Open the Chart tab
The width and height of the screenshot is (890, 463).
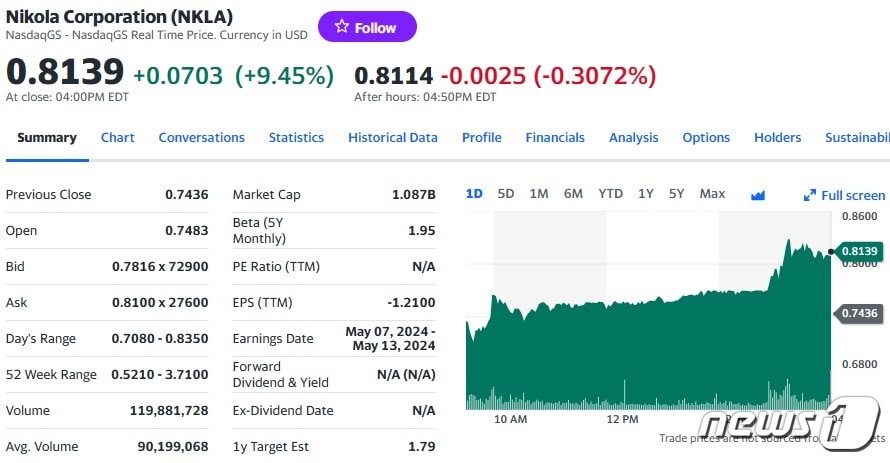pyautogui.click(x=117, y=138)
